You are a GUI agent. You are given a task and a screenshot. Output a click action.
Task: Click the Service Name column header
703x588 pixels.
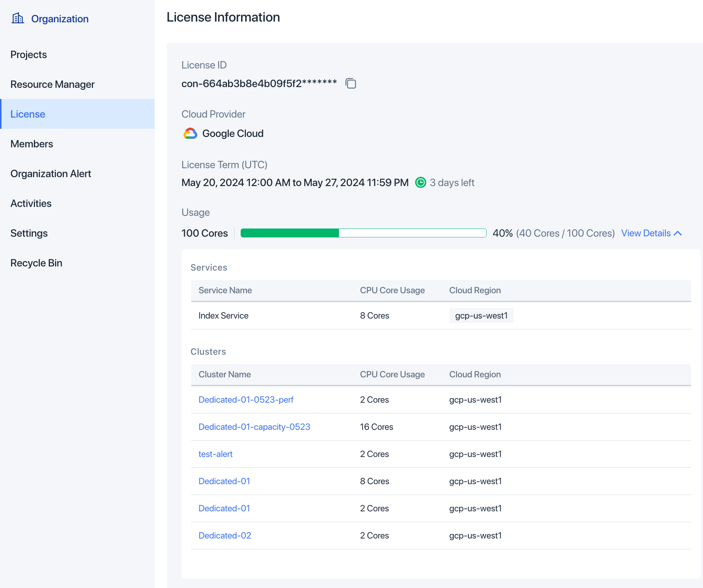pos(225,290)
